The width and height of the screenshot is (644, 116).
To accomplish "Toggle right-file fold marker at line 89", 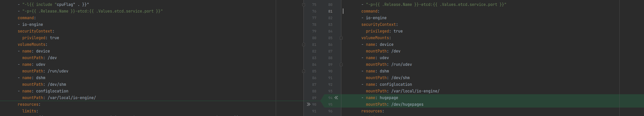I will click(x=341, y=65).
